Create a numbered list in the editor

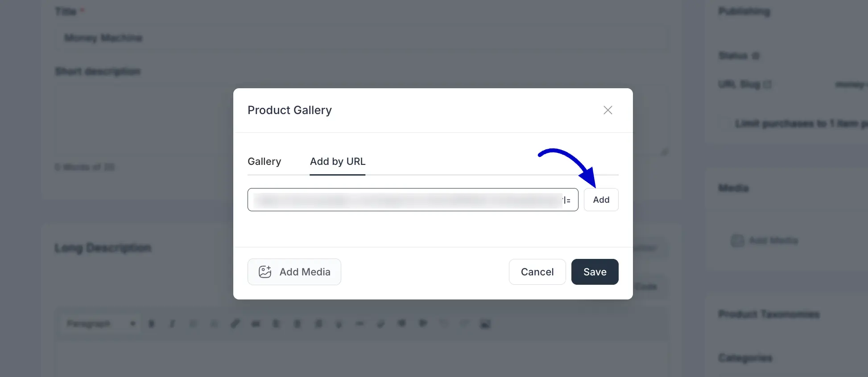tap(298, 324)
